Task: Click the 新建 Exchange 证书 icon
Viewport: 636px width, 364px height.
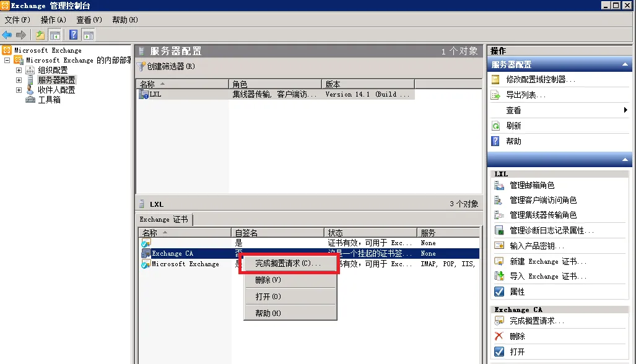Action: coord(499,261)
